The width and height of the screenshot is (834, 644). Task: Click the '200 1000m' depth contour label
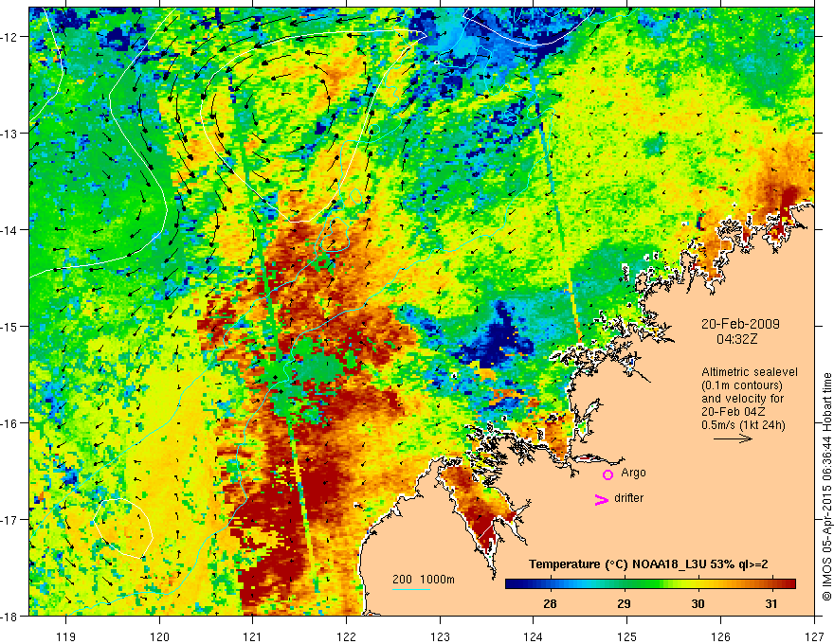(x=424, y=580)
